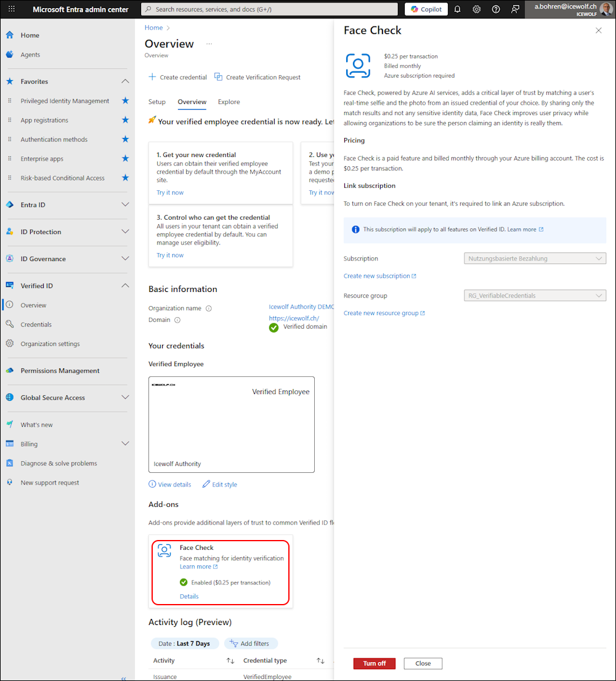Expand the Entra ID section
The height and width of the screenshot is (681, 616).
tap(125, 204)
